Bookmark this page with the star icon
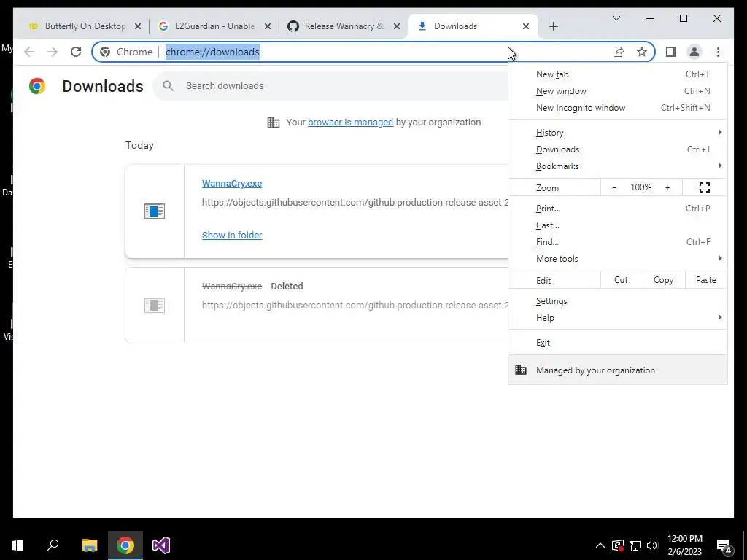The height and width of the screenshot is (560, 747). coord(642,52)
